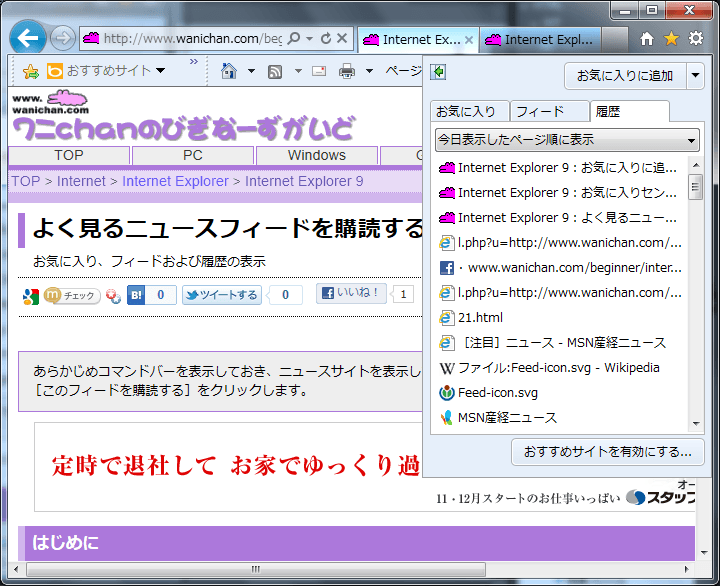Viewport: 720px width, 586px height.
Task: Open dropdown arrow next to Print icon
Action: [369, 71]
